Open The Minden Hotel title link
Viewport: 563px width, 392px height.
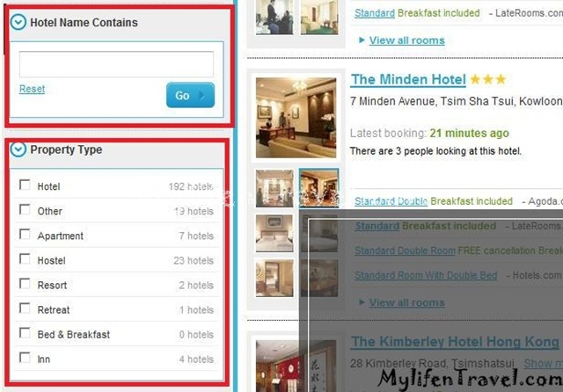tap(408, 79)
